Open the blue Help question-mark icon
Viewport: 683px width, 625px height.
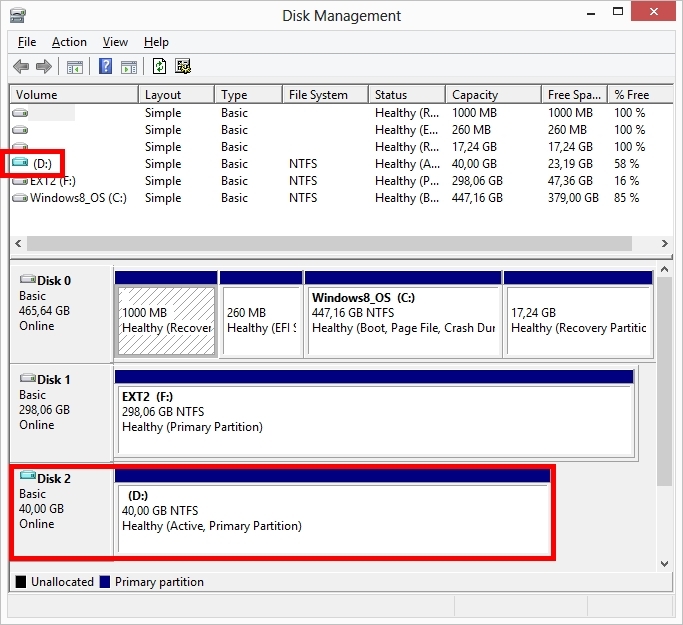point(105,66)
